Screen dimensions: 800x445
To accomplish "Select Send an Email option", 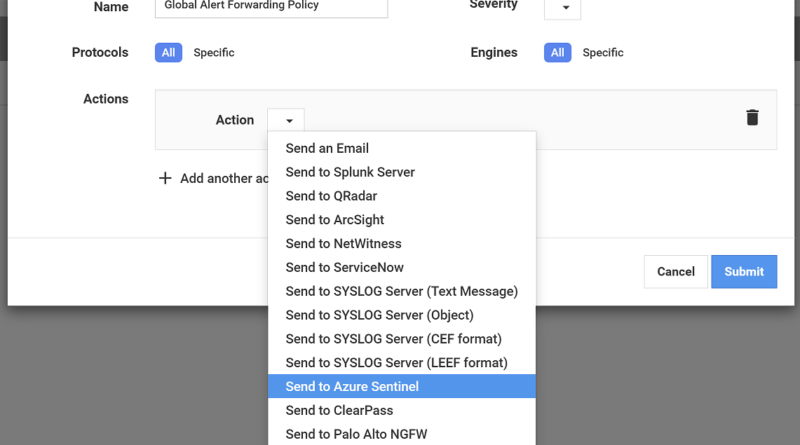I will pyautogui.click(x=402, y=148).
